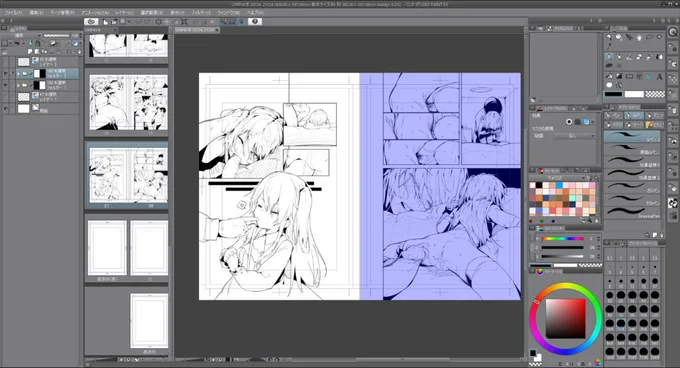Expand the selected folder 2 layer
680x368 pixels.
coord(18,74)
